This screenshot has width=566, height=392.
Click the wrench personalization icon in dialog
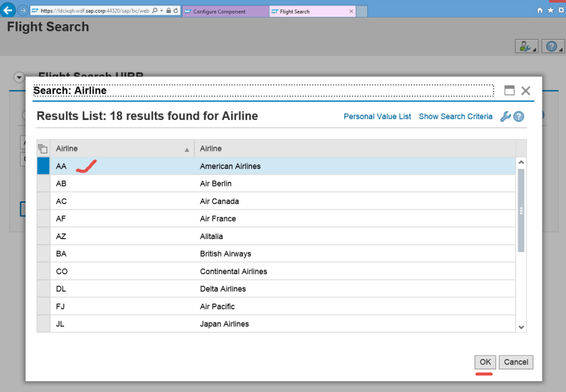click(505, 117)
